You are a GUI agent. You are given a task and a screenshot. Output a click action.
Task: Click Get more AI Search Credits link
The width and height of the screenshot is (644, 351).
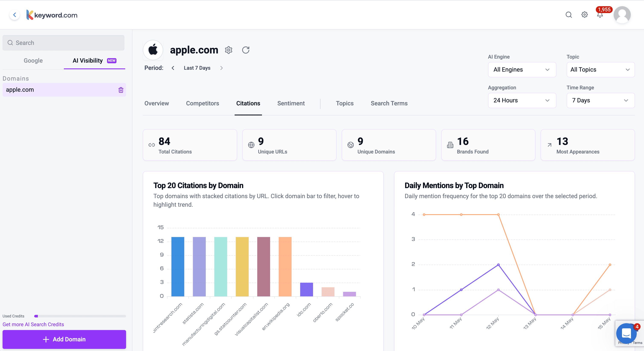click(x=33, y=324)
